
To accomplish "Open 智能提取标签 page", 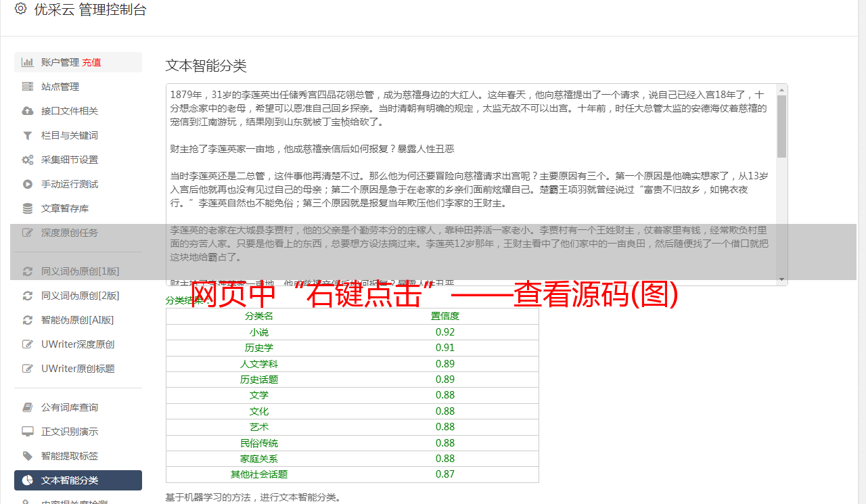I will pyautogui.click(x=78, y=456).
